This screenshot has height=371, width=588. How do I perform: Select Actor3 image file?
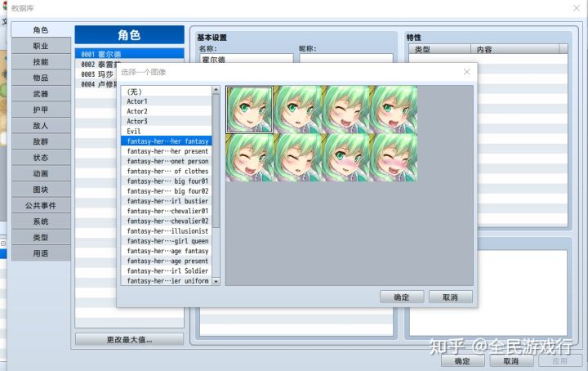click(x=167, y=121)
